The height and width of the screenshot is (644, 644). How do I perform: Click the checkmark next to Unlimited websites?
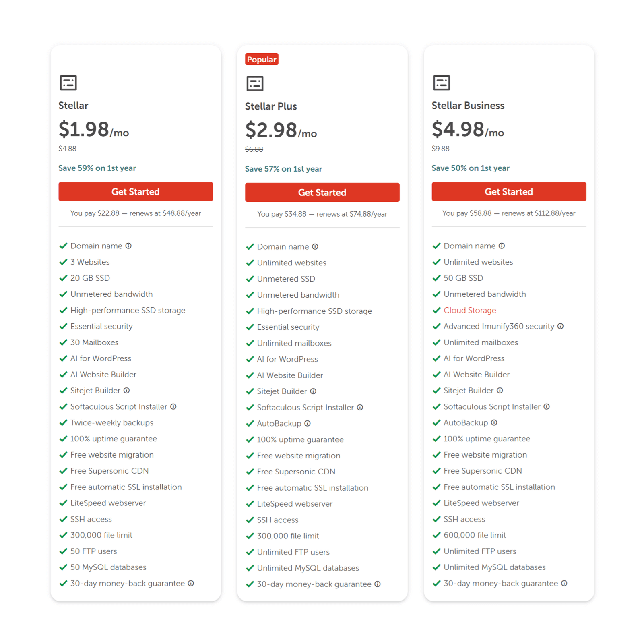tap(250, 263)
